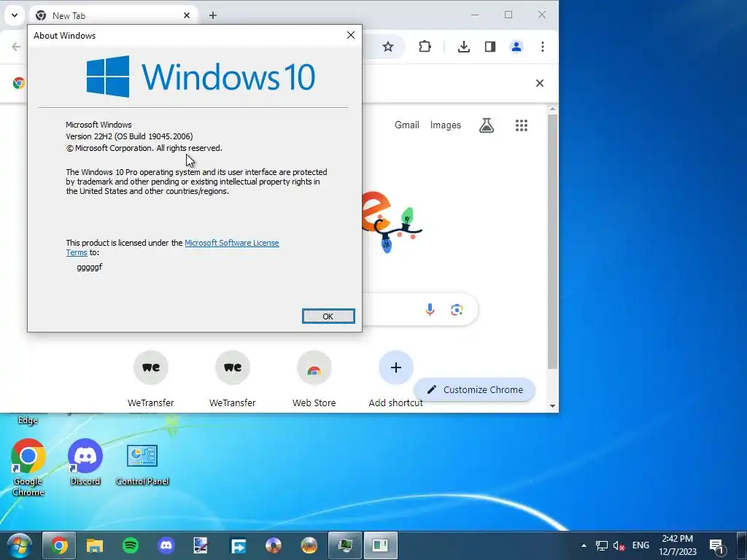The width and height of the screenshot is (747, 560).
Task: Dismiss the Chrome info bar
Action: pyautogui.click(x=540, y=83)
